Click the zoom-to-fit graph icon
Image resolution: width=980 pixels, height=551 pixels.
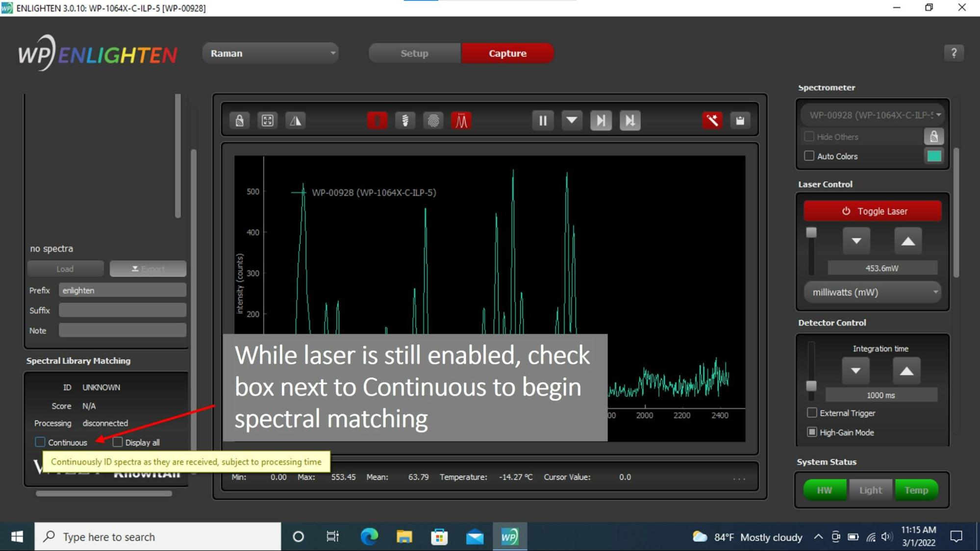point(268,121)
